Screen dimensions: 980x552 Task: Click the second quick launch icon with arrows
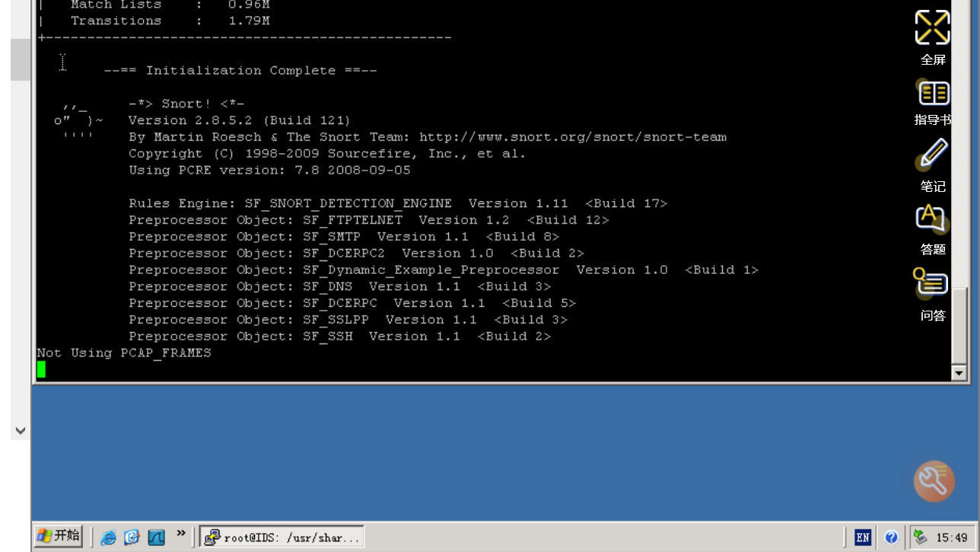click(132, 537)
